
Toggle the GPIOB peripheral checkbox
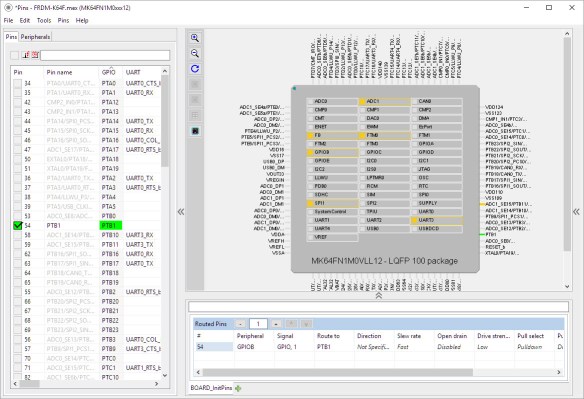tap(310, 152)
